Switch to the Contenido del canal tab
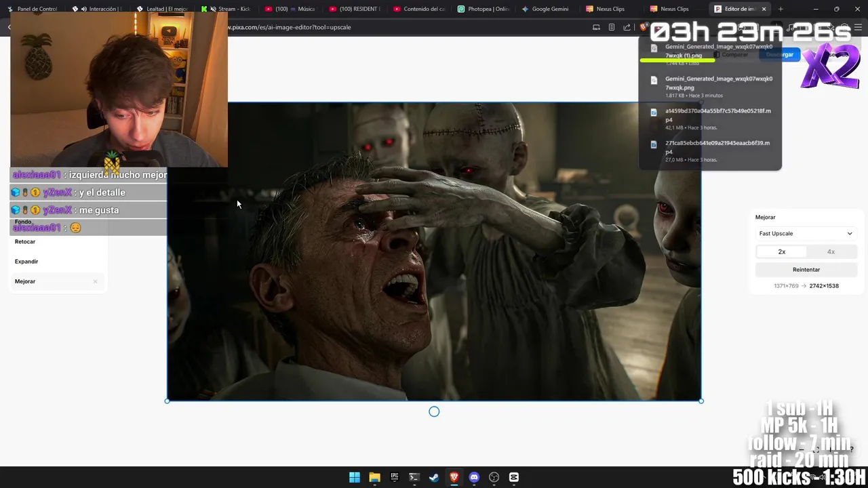The width and height of the screenshot is (868, 488). click(419, 9)
